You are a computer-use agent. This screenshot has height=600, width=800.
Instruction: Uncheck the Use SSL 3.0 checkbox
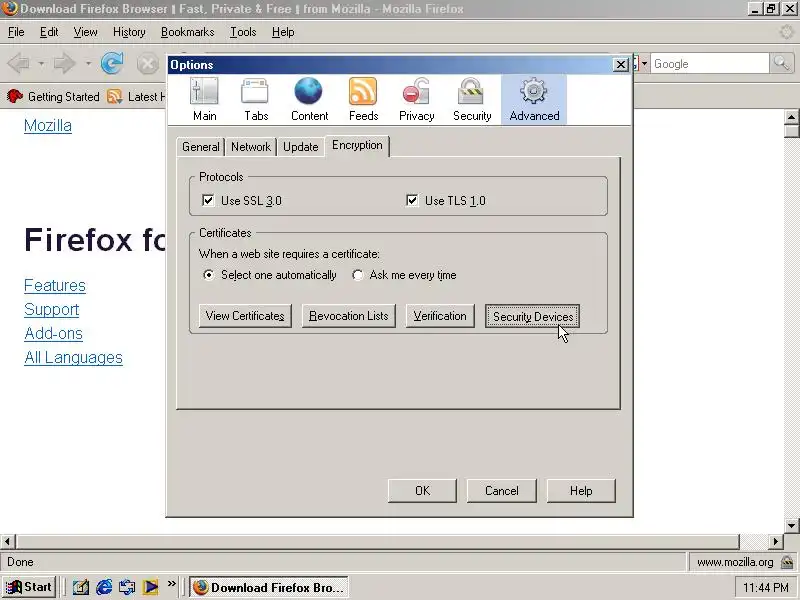tap(208, 200)
